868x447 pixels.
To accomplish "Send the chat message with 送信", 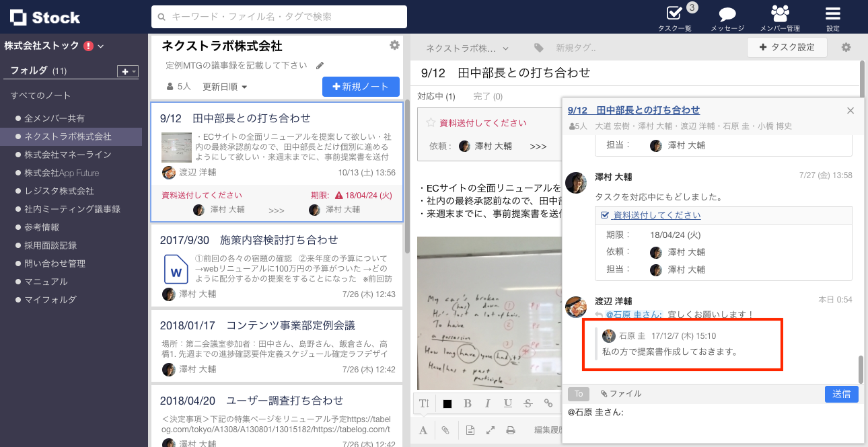I will pyautogui.click(x=841, y=394).
